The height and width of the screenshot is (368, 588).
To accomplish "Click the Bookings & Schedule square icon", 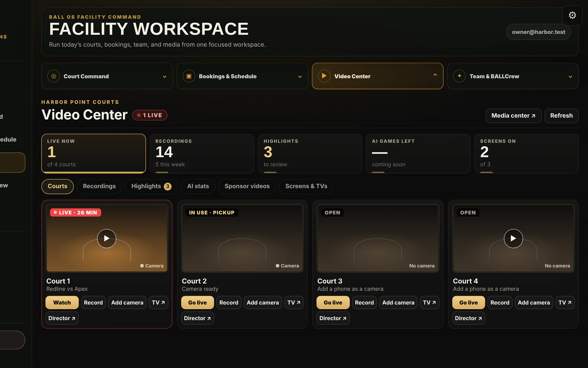I will click(189, 76).
